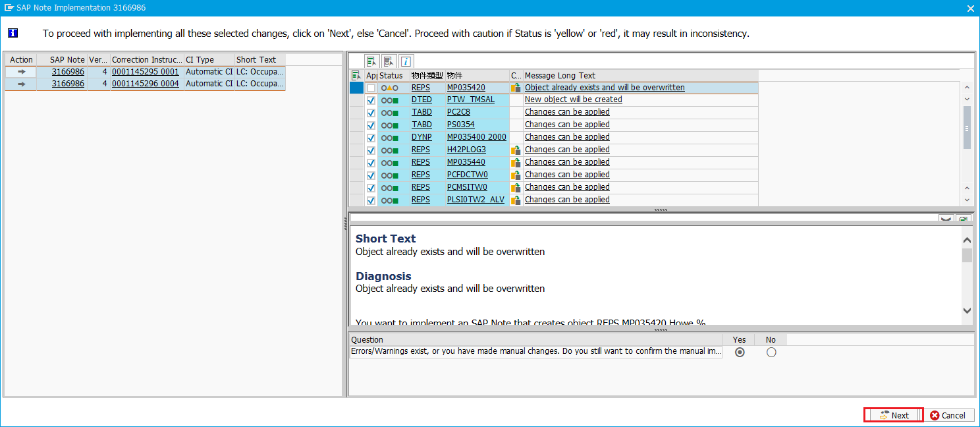980x427 pixels.
Task: Untick the apply checkbox for MP035440
Action: click(371, 163)
